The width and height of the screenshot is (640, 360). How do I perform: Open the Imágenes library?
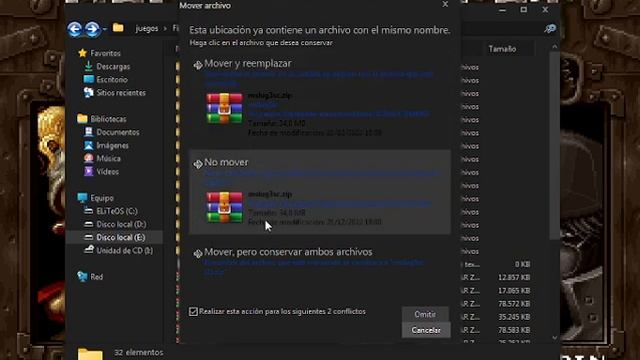coord(112,145)
